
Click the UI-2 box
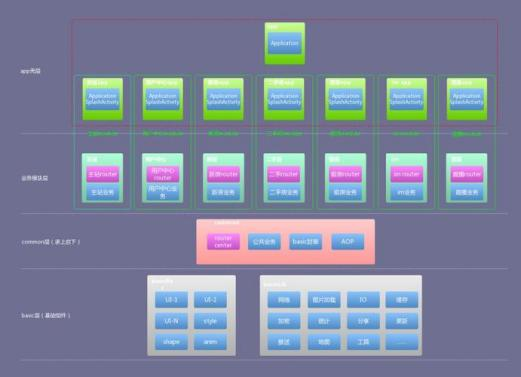pos(210,300)
